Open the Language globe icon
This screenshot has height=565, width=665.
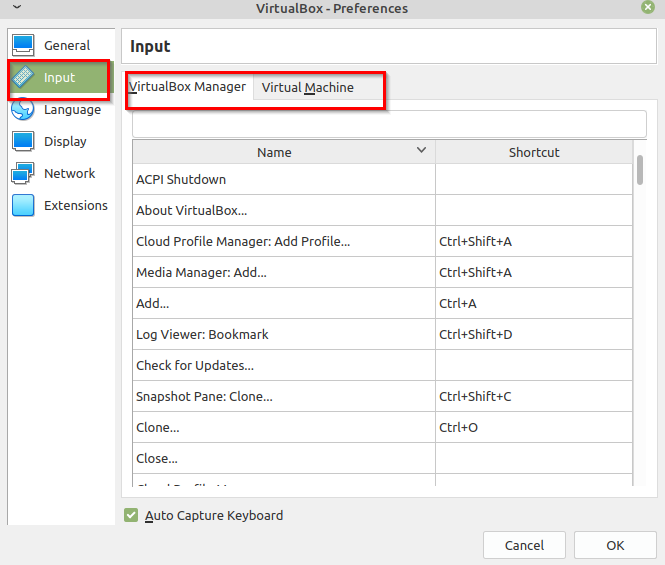point(23,109)
